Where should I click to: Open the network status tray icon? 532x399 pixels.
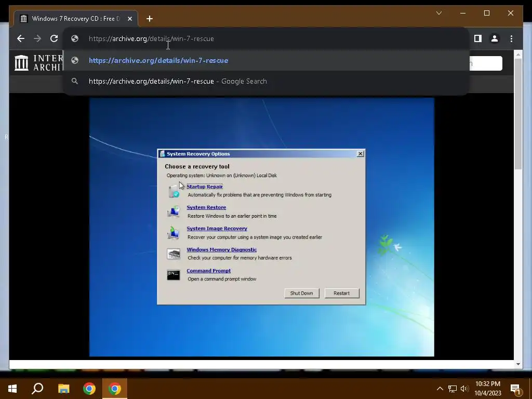pyautogui.click(x=453, y=389)
